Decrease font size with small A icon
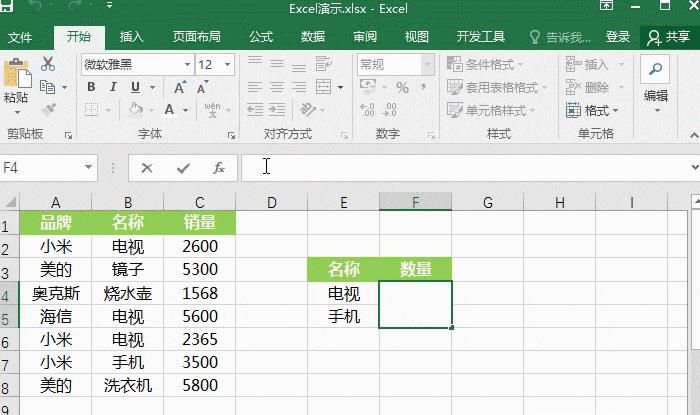The image size is (700, 415). (202, 87)
